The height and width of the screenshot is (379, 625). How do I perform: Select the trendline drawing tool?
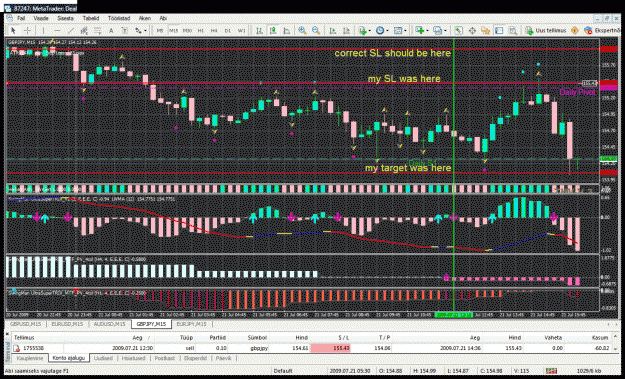(71, 31)
